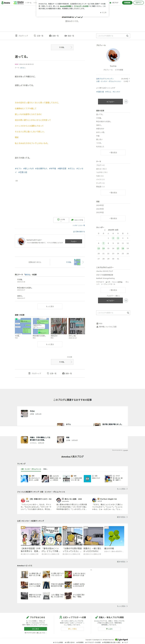Open more options beside upper follow button
The width and height of the screenshot is (145, 644).
[x=126, y=101]
